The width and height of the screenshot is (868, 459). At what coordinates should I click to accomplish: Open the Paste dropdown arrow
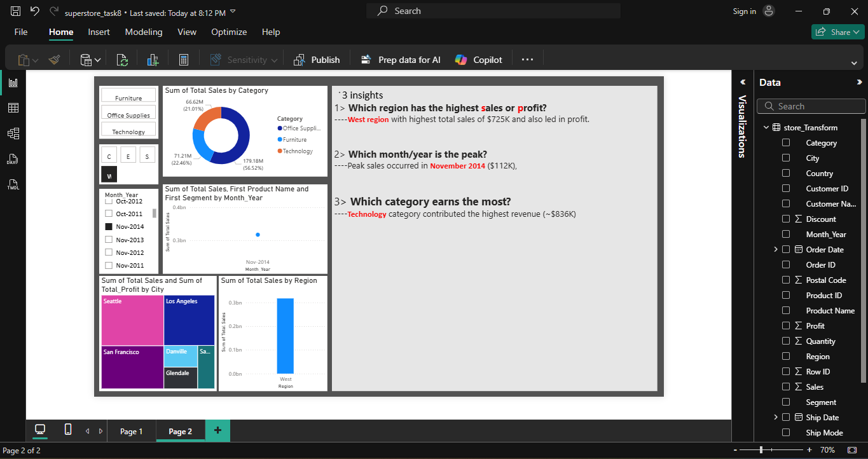(35, 60)
